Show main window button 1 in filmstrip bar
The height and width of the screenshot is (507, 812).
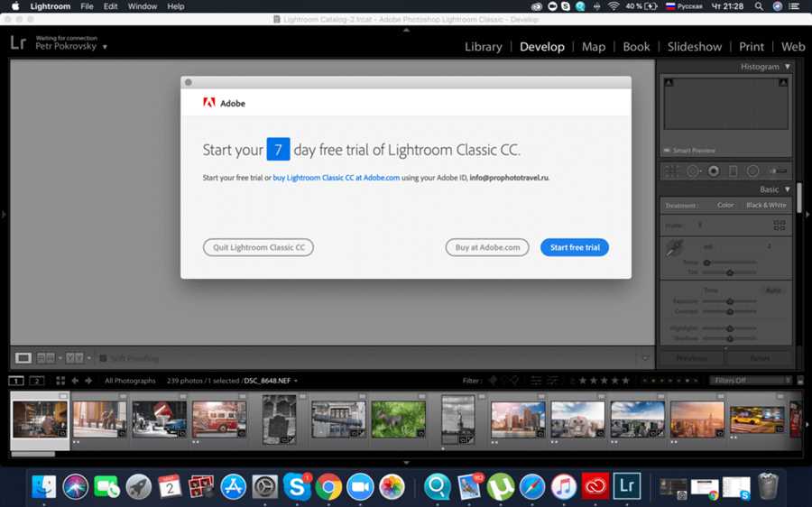[16, 381]
